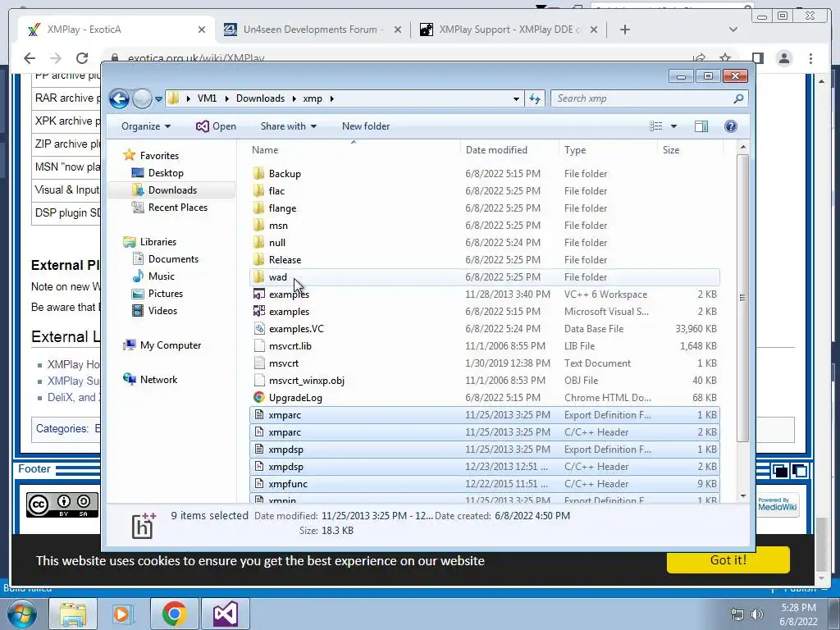Toggle the preview pane button
The width and height of the screenshot is (840, 630).
pyautogui.click(x=701, y=126)
